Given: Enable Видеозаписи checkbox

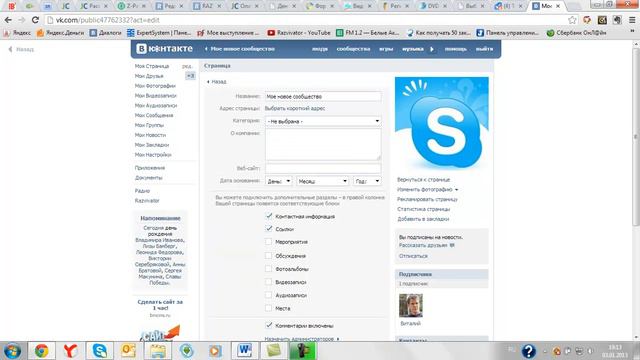Looking at the screenshot, I should (268, 282).
